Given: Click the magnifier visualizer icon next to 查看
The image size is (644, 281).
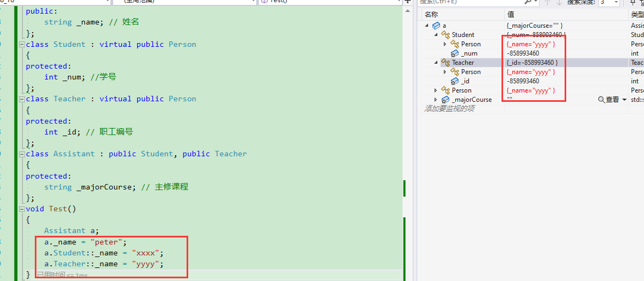Looking at the screenshot, I should [601, 100].
